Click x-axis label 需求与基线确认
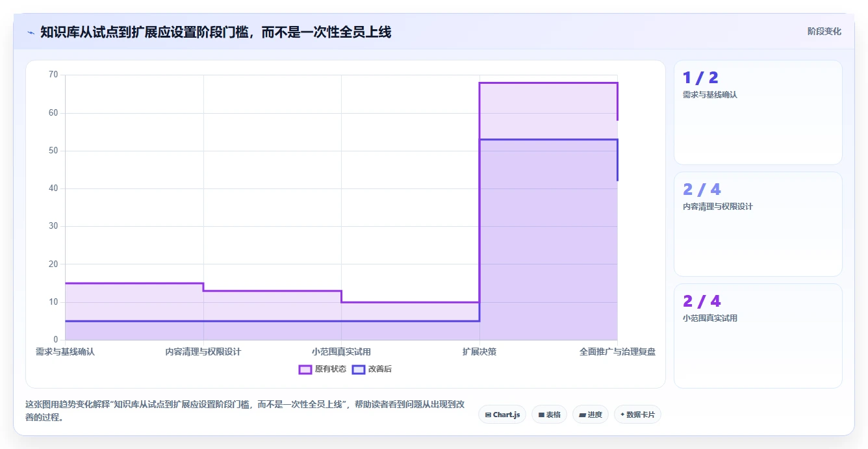Viewport: 868px width, 449px height. coord(65,352)
